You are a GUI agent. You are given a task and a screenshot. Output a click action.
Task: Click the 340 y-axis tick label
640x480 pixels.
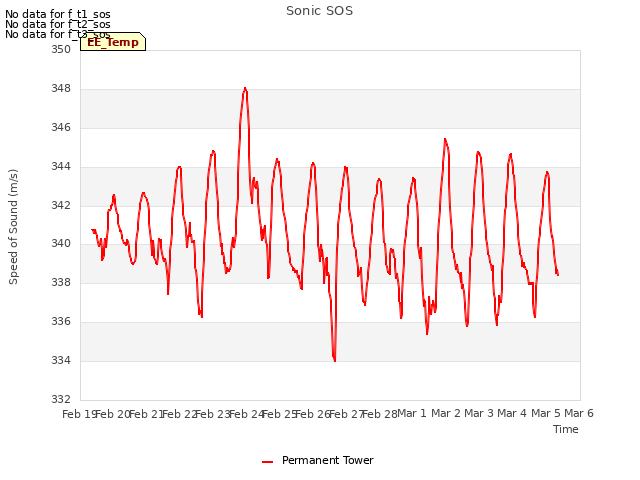61,244
